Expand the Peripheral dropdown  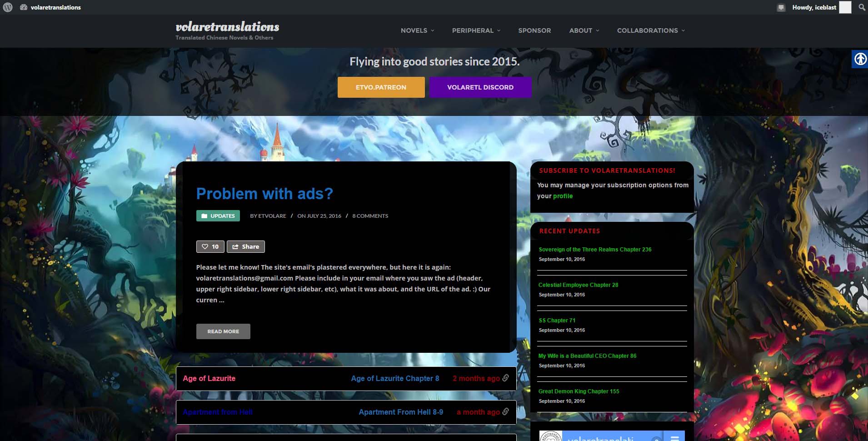point(476,30)
